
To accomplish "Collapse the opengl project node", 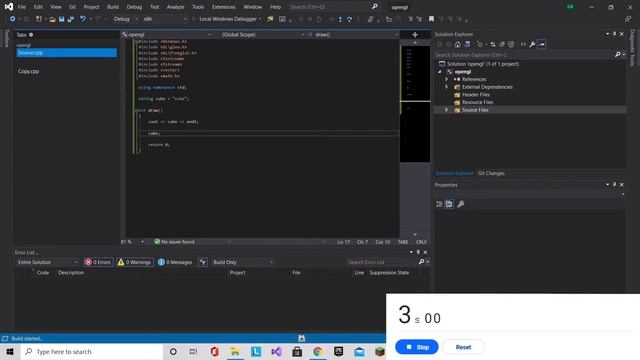I will (440, 72).
